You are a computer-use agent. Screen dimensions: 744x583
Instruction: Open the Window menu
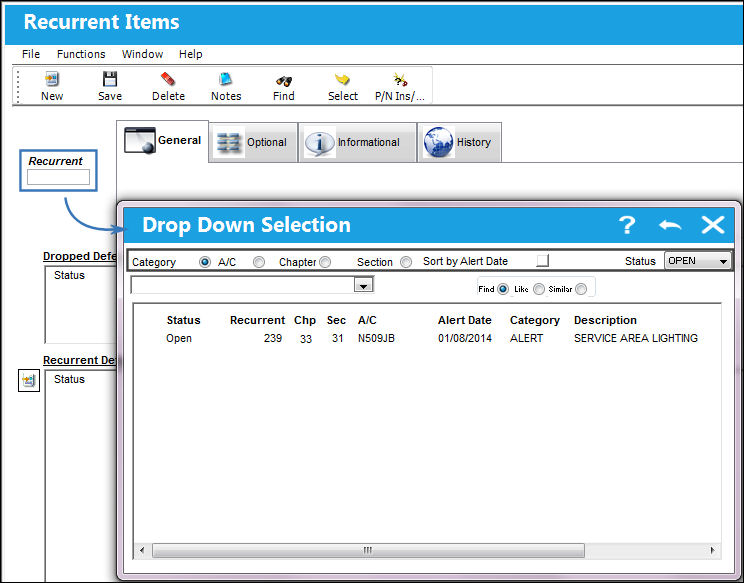click(142, 54)
